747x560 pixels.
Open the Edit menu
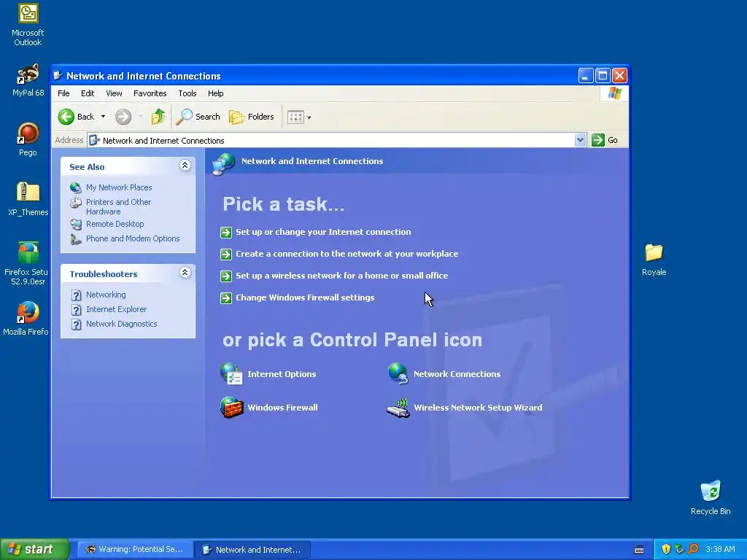(x=88, y=93)
